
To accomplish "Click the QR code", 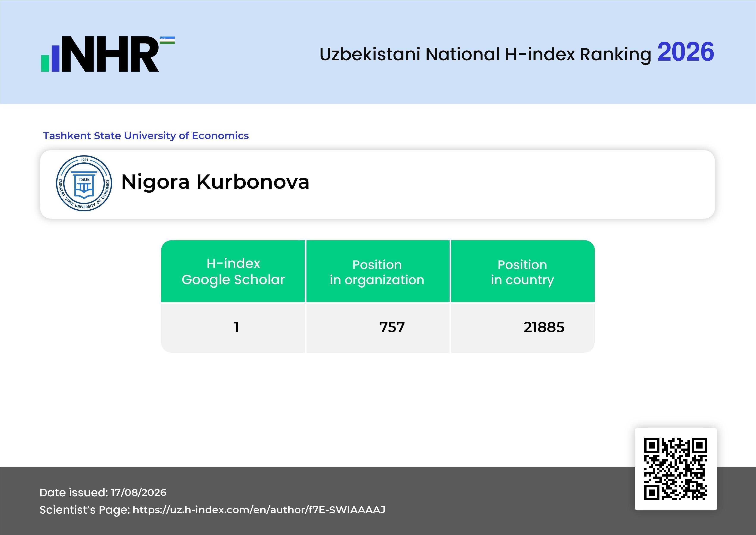I will (676, 469).
